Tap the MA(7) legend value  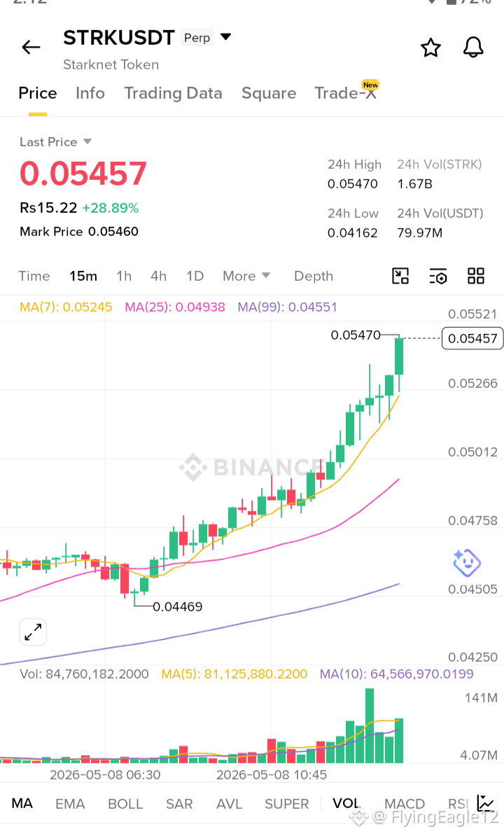66,307
